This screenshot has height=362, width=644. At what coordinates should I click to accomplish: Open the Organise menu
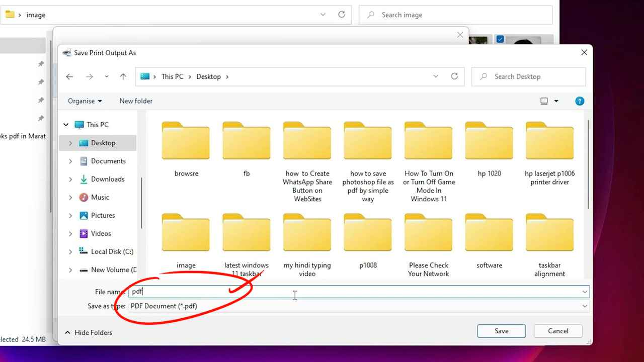[85, 101]
